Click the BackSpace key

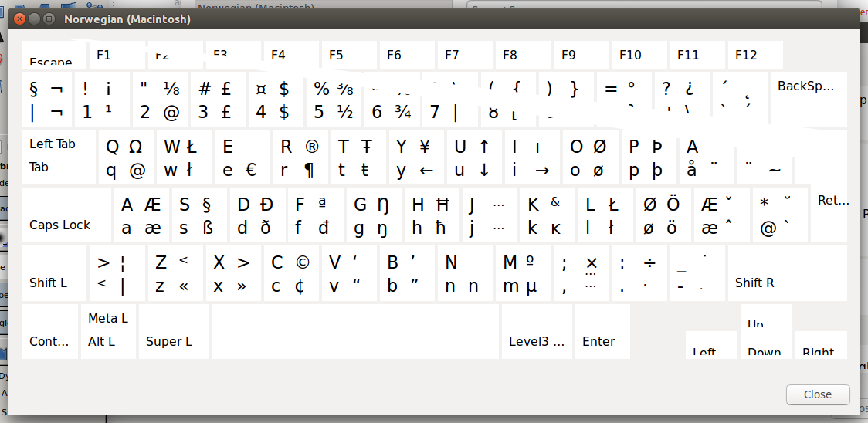(809, 99)
